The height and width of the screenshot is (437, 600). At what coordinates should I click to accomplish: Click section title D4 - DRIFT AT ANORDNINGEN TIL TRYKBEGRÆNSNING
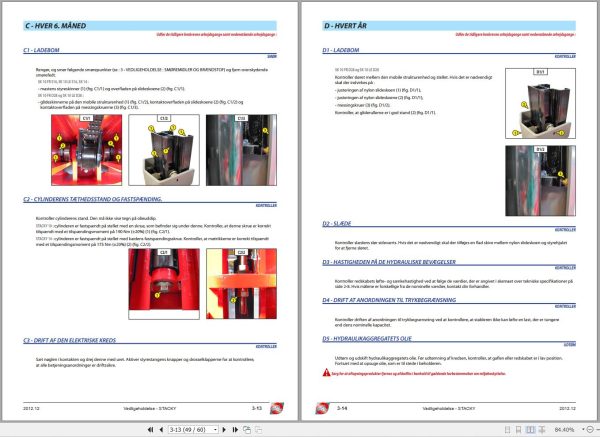[x=389, y=300]
